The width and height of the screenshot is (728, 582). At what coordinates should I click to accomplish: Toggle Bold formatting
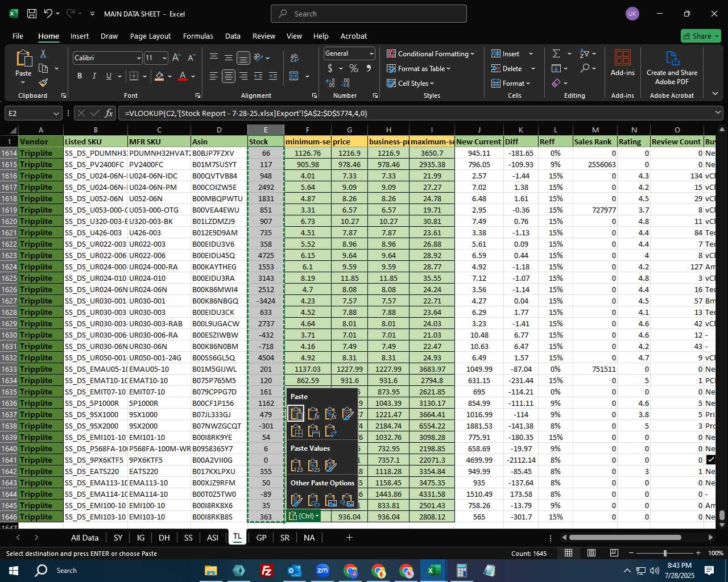(x=80, y=76)
